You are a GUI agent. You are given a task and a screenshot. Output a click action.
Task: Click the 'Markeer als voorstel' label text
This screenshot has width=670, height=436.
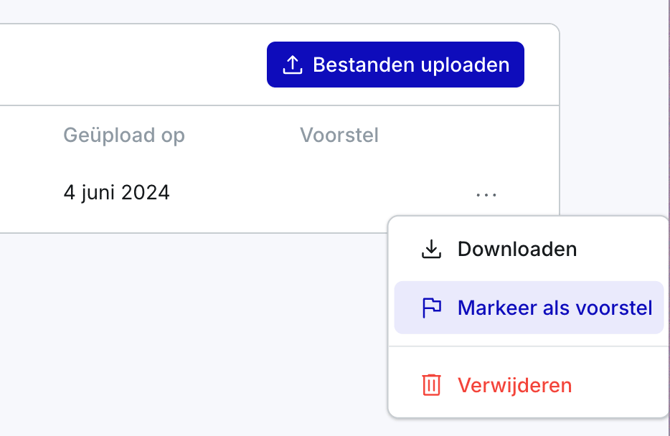coord(555,308)
